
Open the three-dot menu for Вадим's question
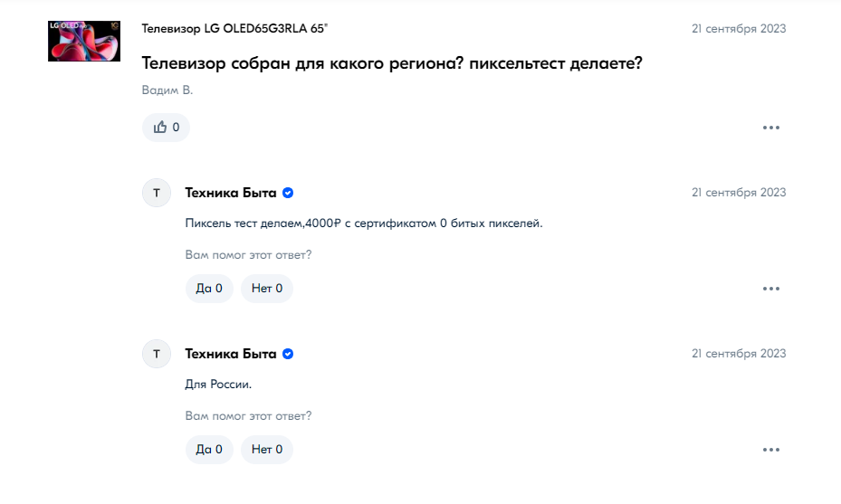[771, 128]
